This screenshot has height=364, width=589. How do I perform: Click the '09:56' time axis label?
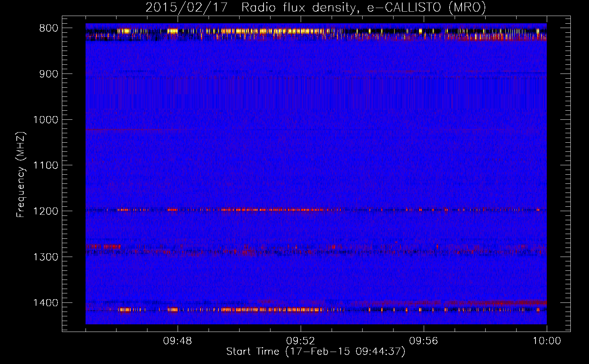click(x=423, y=341)
